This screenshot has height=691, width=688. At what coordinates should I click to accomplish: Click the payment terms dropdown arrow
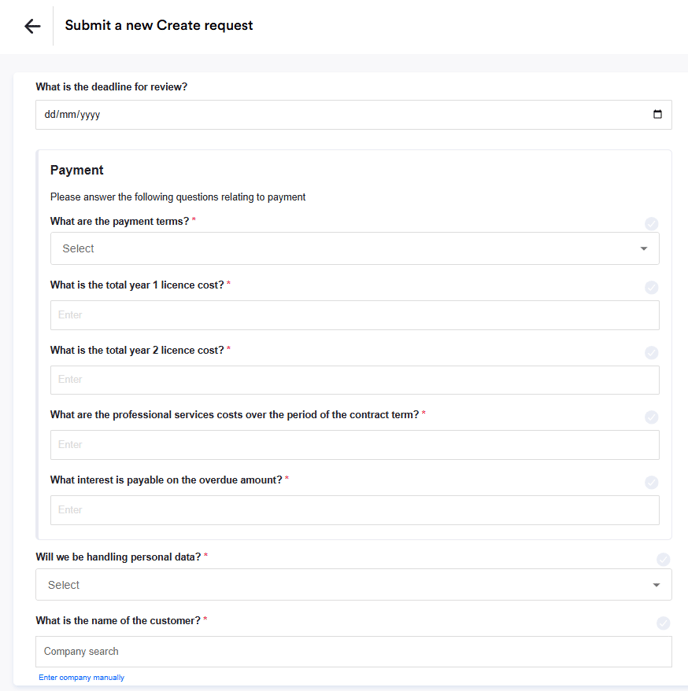click(644, 249)
